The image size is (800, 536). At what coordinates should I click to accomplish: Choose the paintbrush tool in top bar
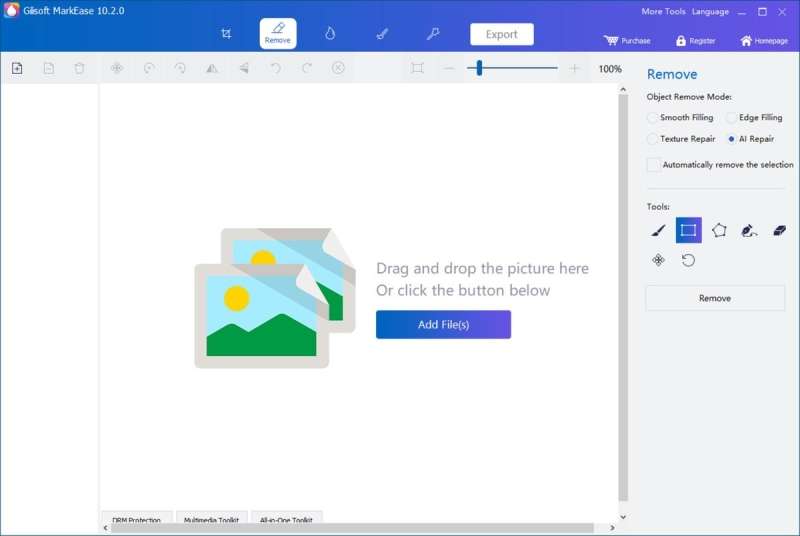[x=382, y=34]
